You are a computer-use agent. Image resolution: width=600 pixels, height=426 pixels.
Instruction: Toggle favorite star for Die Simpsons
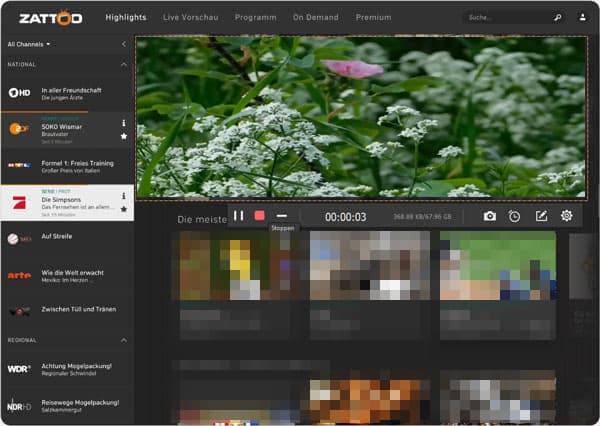coord(124,209)
